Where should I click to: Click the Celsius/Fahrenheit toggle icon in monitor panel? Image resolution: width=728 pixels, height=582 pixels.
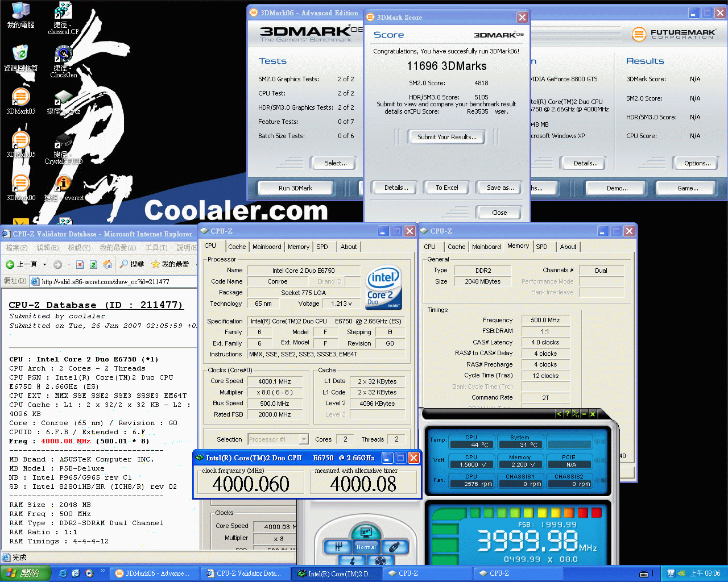tap(576, 414)
